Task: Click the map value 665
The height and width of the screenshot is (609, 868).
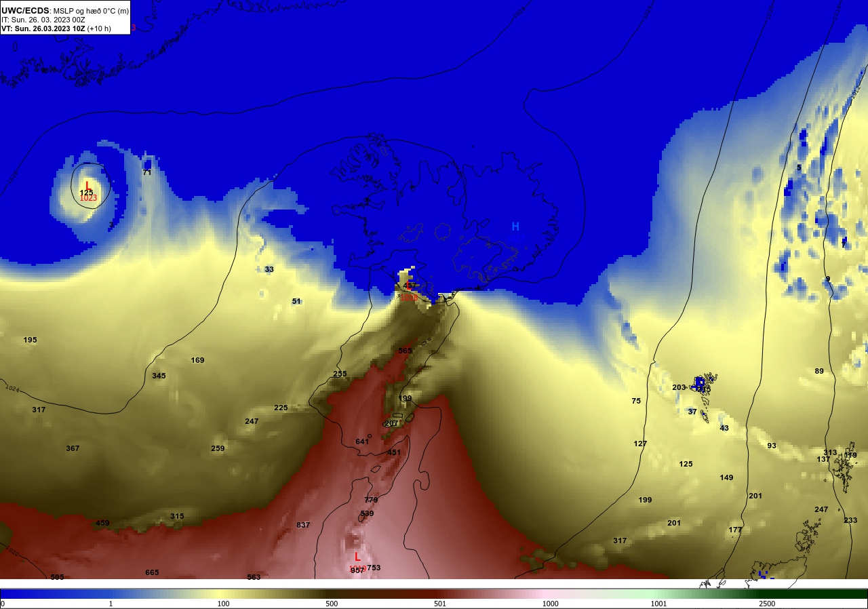Action: pos(152,572)
